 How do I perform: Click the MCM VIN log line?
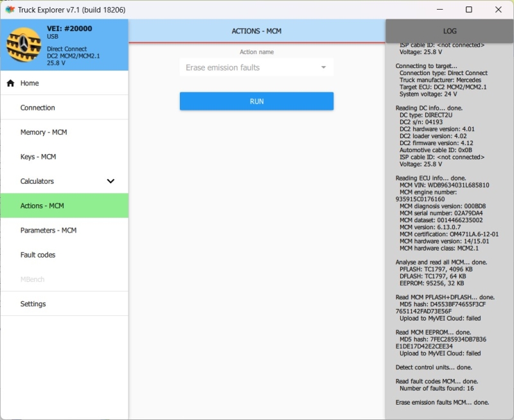click(444, 185)
